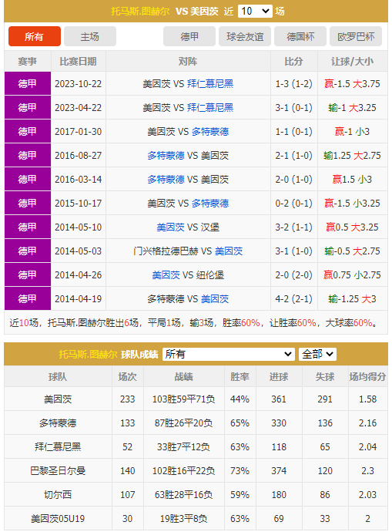The image size is (392, 532).
Task: Click the date 2015-10-17
Action: pos(79,204)
